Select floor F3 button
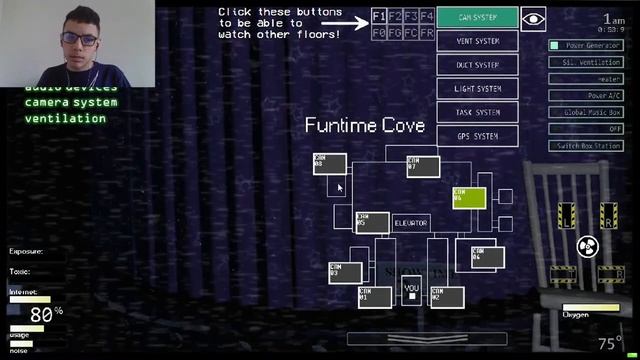 411,17
